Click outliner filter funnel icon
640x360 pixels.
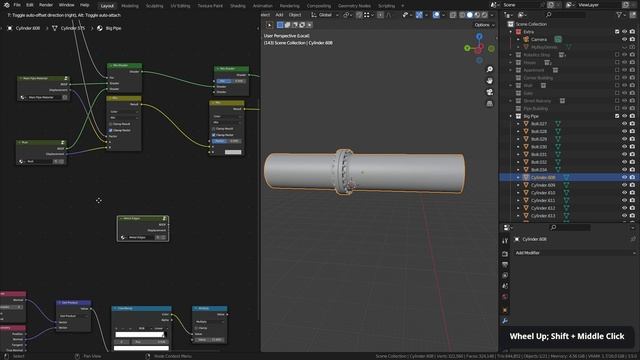pos(619,15)
